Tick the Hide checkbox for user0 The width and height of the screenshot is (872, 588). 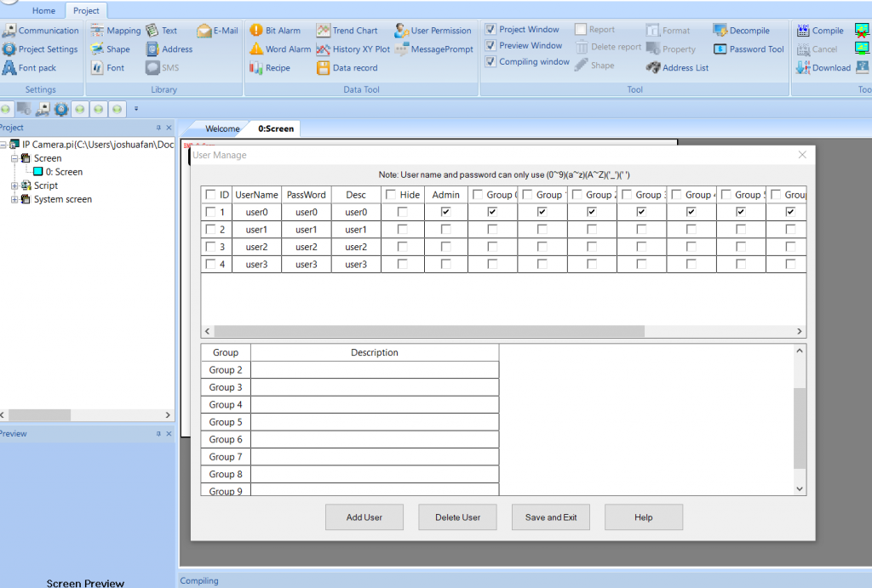coord(403,212)
